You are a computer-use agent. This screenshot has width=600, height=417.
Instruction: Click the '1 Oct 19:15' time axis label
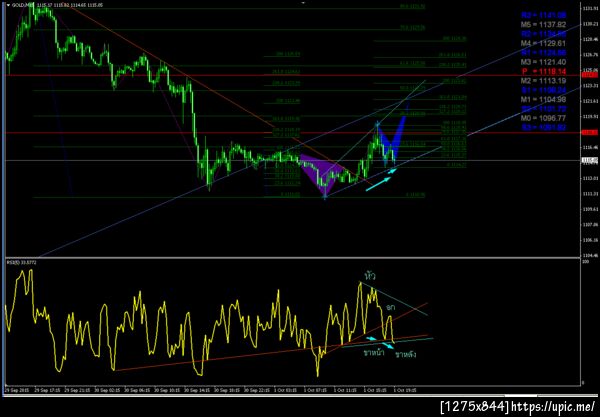coord(405,390)
